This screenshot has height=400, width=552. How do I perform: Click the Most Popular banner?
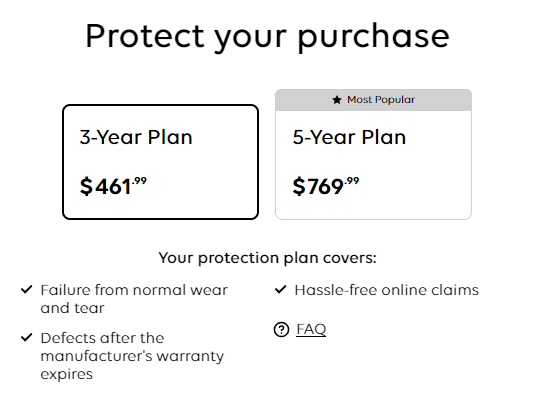[x=373, y=100]
